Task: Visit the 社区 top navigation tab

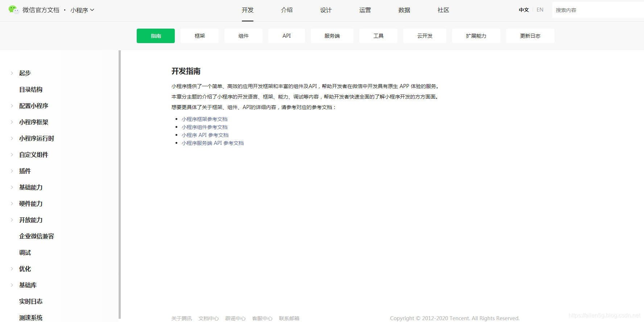Action: [x=443, y=10]
